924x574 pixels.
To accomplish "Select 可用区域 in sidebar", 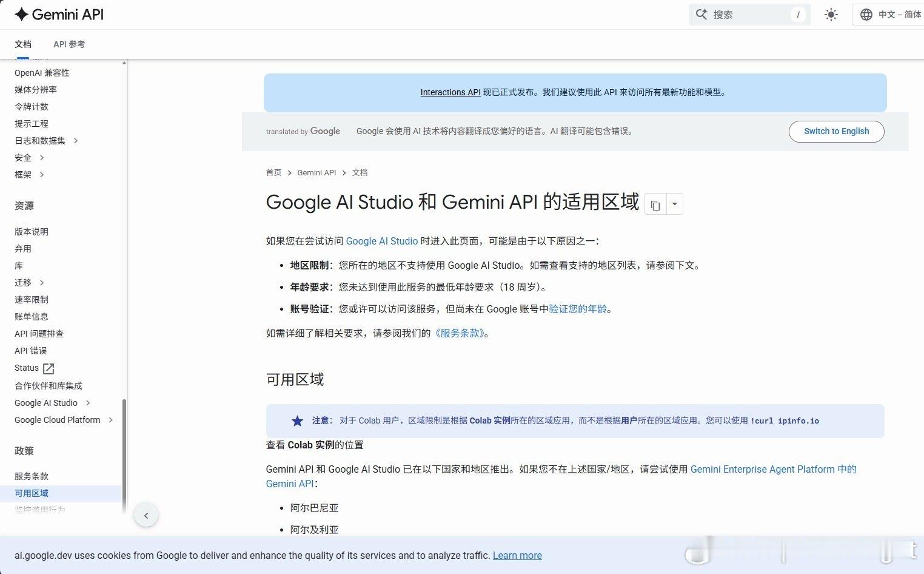I will click(61, 493).
